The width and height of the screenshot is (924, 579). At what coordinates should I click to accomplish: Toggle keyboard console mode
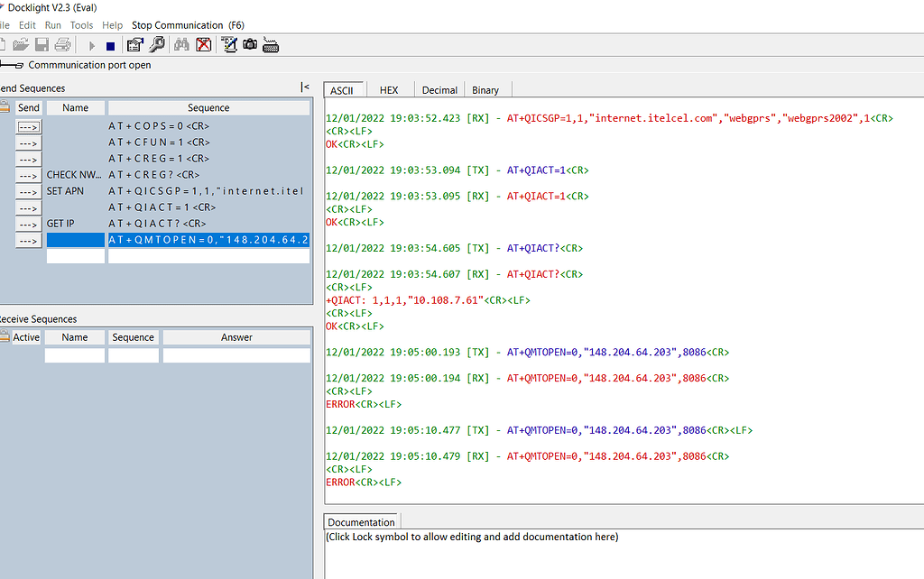tap(270, 44)
